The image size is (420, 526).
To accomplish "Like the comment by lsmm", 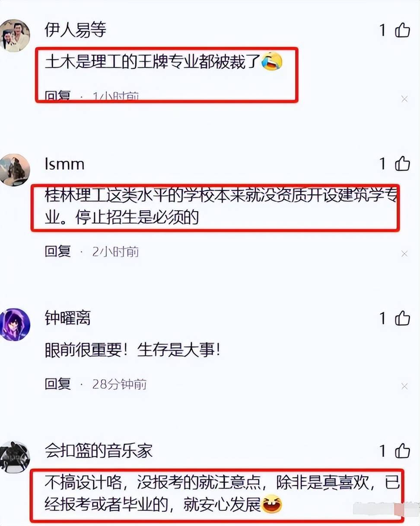I will pyautogui.click(x=402, y=164).
